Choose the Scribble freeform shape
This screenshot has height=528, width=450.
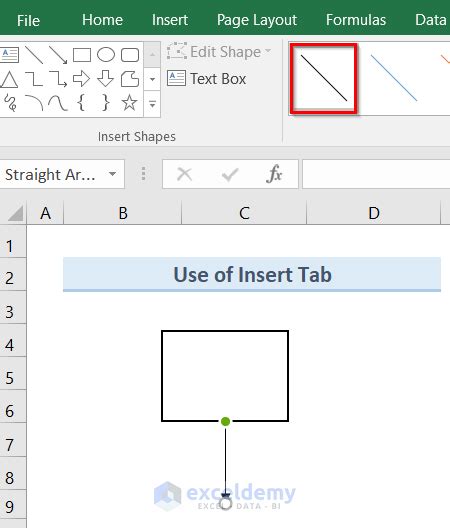coord(10,103)
